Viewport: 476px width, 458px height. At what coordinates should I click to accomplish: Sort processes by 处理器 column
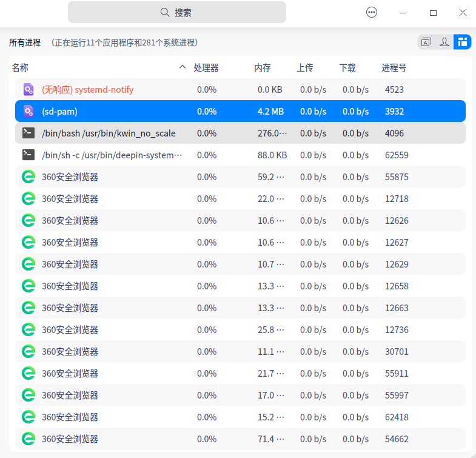[x=206, y=68]
